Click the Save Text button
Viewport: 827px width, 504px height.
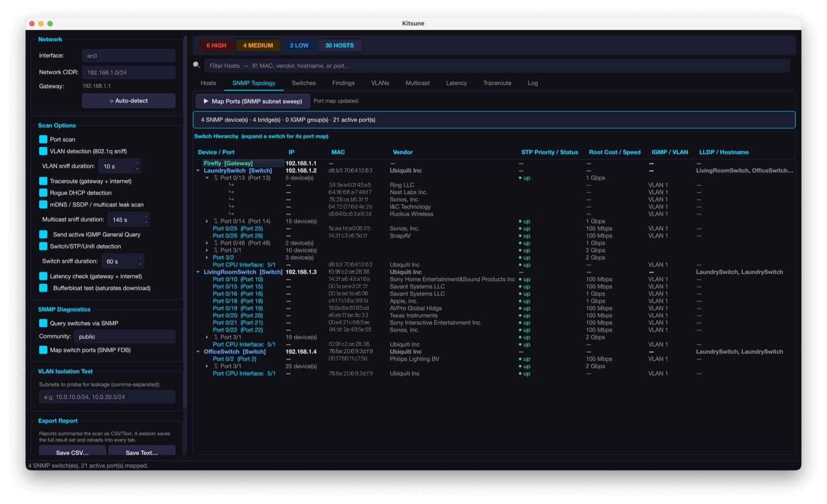142,452
